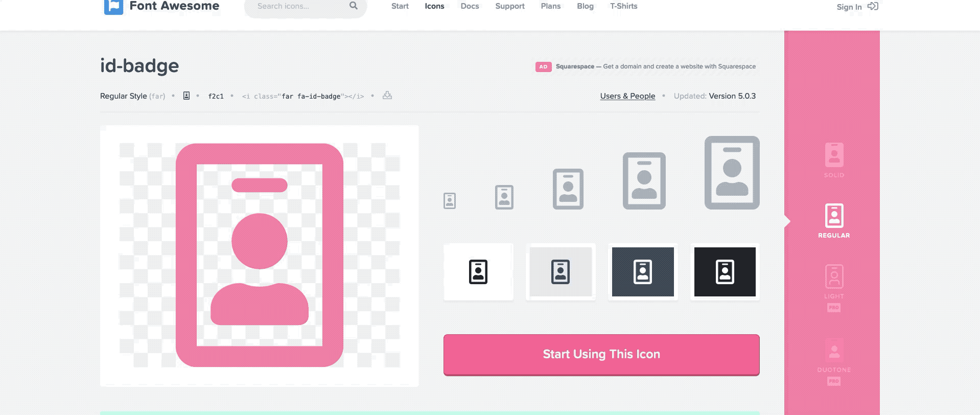Click the largest gray id-badge preview
The height and width of the screenshot is (415, 980).
732,173
